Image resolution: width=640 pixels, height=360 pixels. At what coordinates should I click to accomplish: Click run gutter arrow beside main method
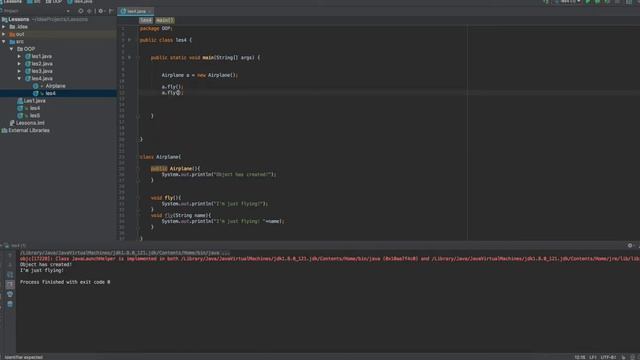point(130,58)
